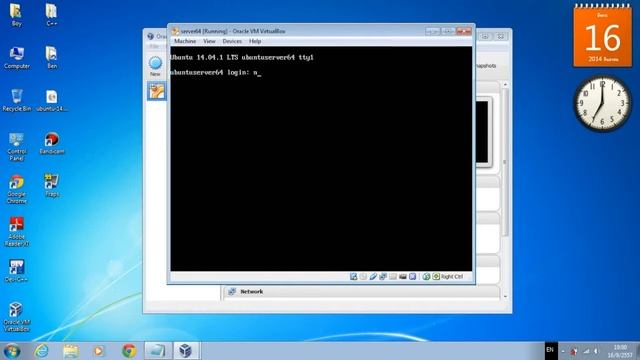The height and width of the screenshot is (360, 640).
Task: Select the Computer desktop icon
Action: [x=17, y=57]
